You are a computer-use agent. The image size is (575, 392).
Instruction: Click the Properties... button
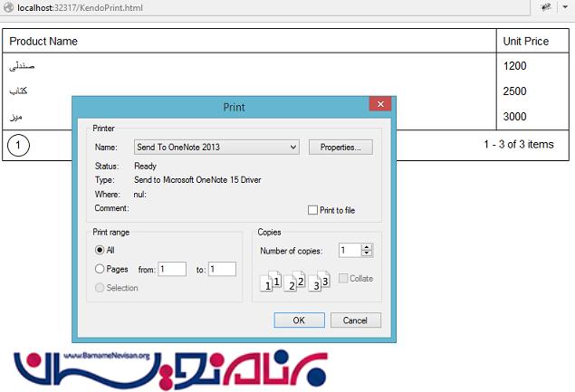(340, 147)
